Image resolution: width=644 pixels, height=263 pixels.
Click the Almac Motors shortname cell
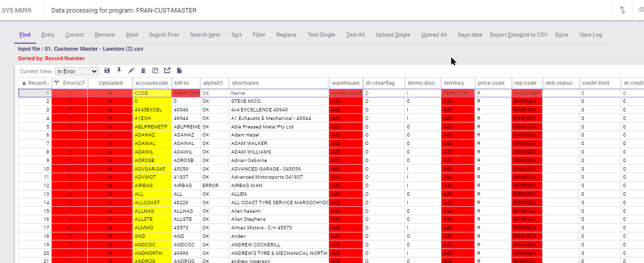point(279,228)
